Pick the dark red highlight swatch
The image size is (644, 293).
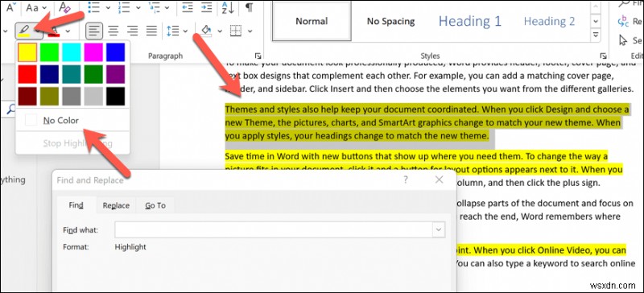(27, 96)
